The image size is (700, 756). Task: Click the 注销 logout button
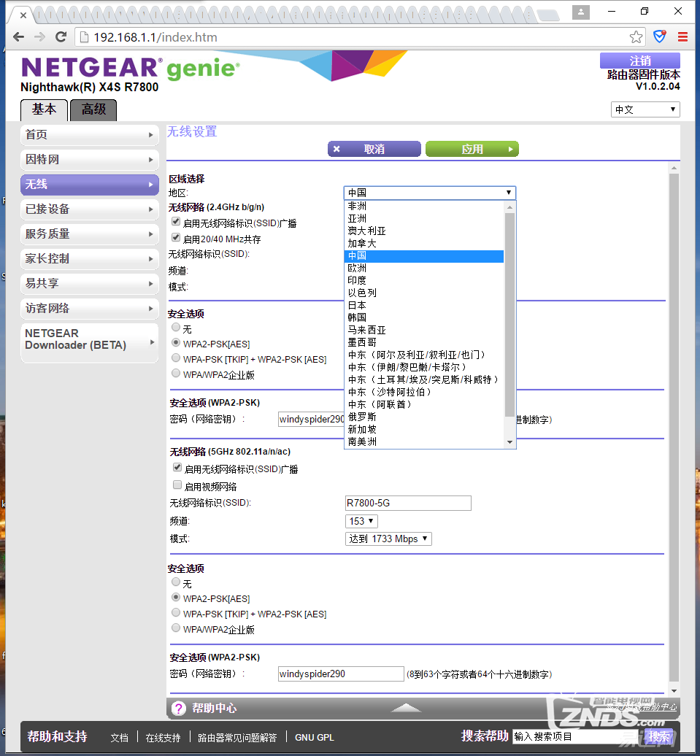[x=639, y=61]
